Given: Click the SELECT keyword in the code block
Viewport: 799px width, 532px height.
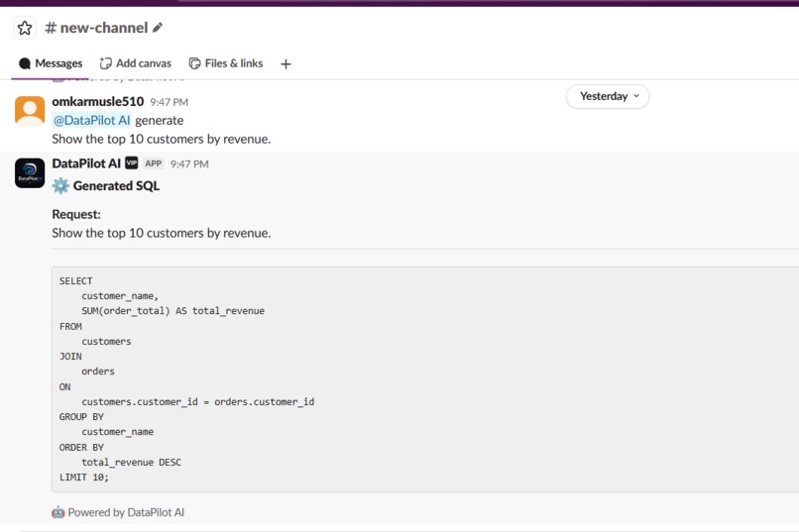Looking at the screenshot, I should click(x=76, y=281).
